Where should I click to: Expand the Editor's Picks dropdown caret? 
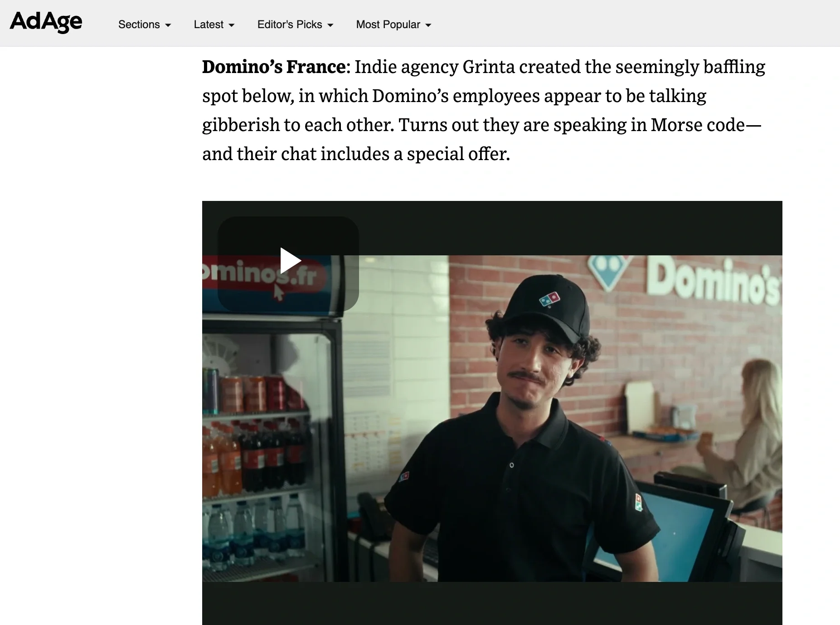[x=330, y=25]
